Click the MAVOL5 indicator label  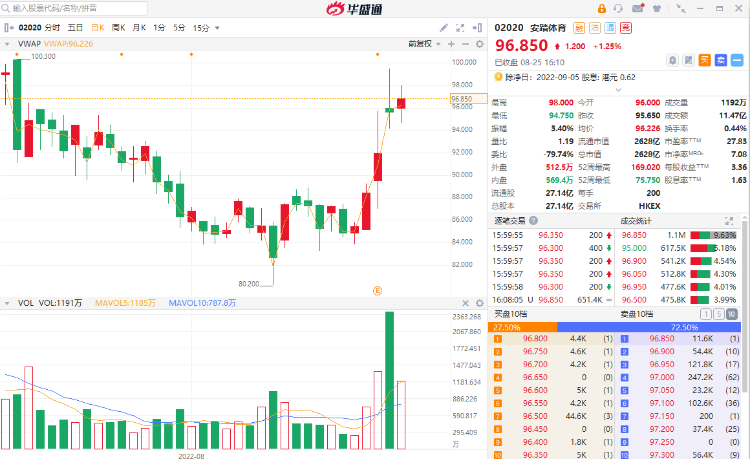tap(125, 303)
